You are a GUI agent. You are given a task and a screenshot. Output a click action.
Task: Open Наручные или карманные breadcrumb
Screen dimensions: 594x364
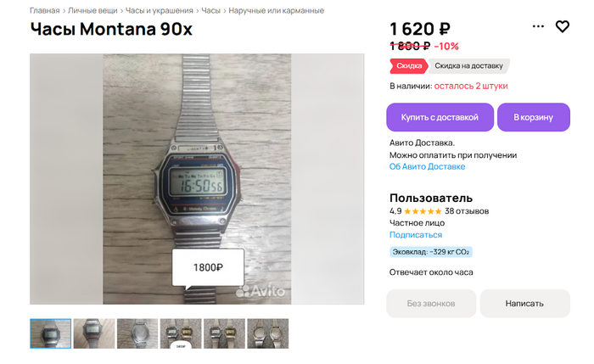(276, 10)
